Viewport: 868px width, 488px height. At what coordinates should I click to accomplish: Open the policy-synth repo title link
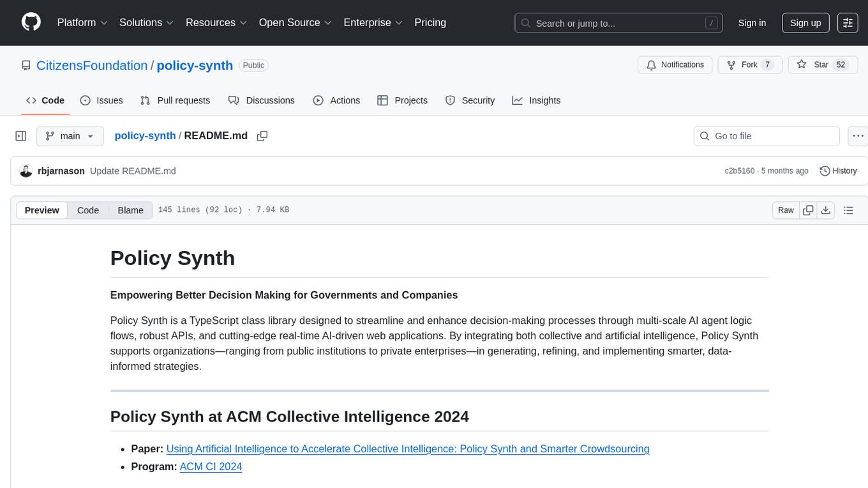[195, 65]
